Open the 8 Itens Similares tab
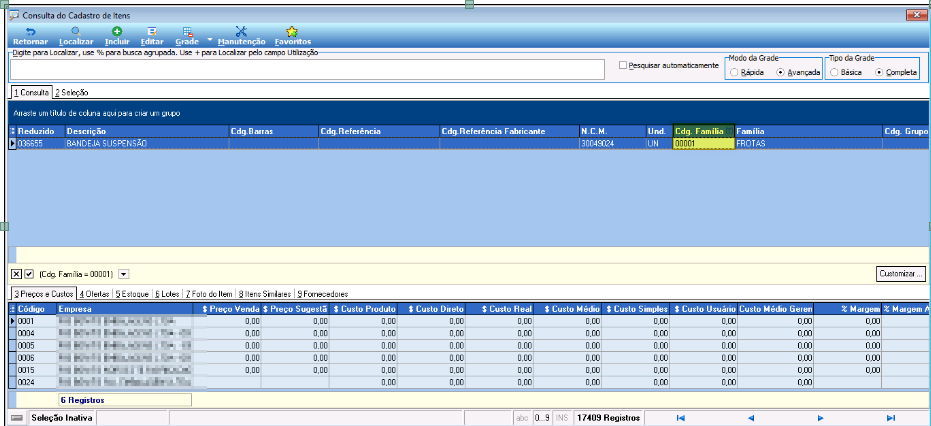Image resolution: width=931 pixels, height=426 pixels. pos(265,294)
